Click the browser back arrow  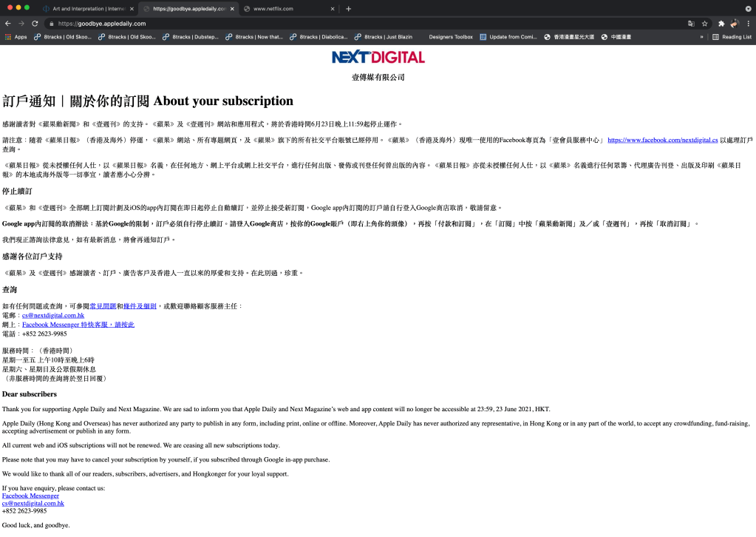8,24
